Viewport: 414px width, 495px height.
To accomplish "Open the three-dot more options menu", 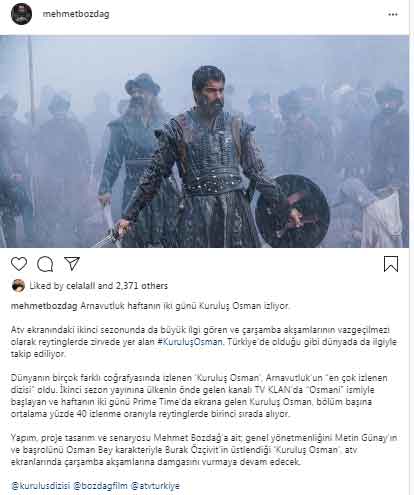I will pos(393,14).
